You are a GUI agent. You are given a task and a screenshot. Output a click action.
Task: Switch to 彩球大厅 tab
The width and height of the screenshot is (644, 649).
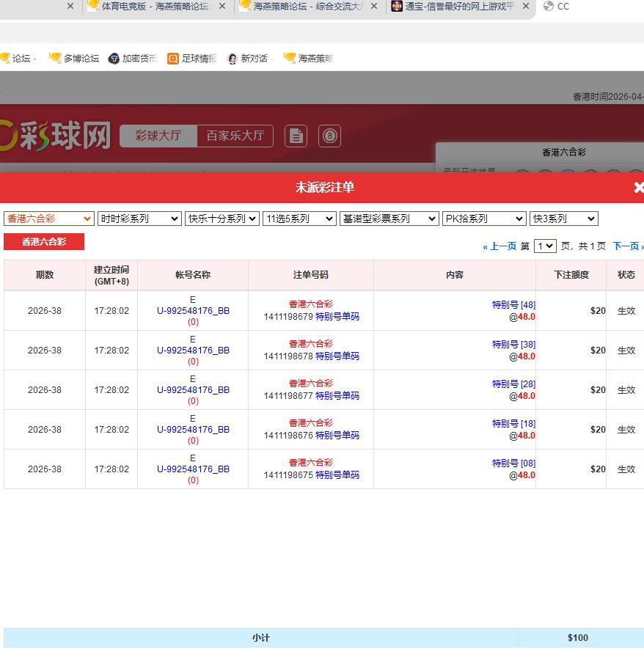coord(158,136)
